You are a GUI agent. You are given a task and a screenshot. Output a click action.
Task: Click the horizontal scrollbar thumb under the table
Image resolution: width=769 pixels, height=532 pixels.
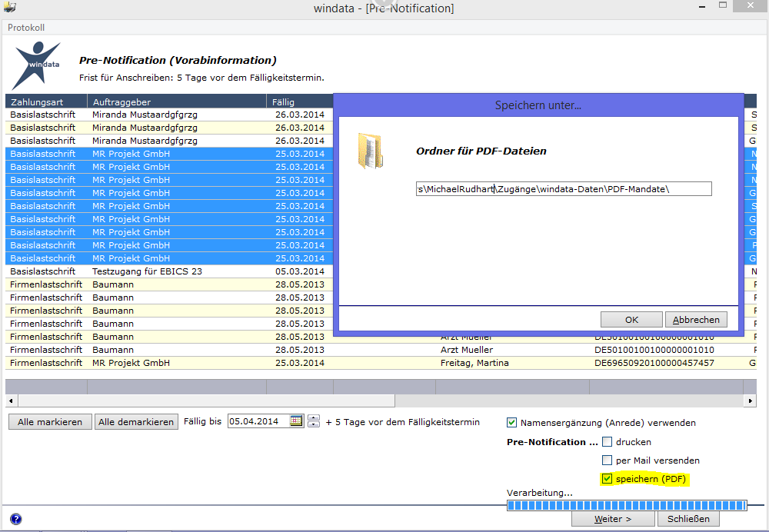coord(206,401)
